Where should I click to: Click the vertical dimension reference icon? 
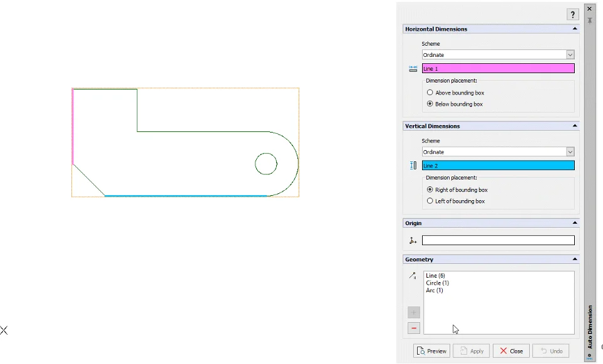(413, 166)
